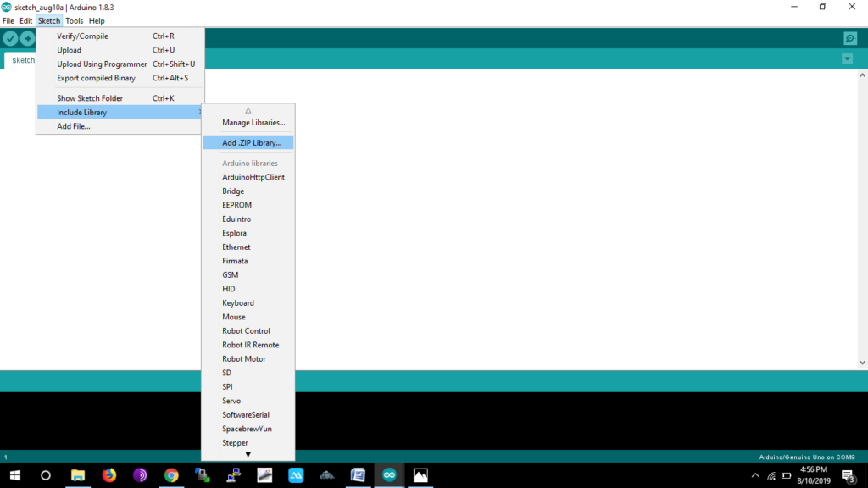The image size is (868, 488).
Task: Click the Upload arrow toolbar icon
Action: pyautogui.click(x=27, y=38)
